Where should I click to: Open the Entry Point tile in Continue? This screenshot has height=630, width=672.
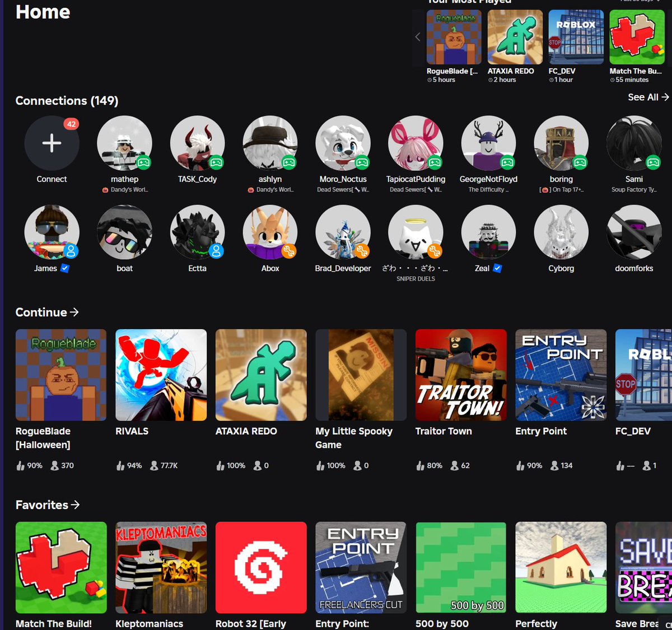coord(561,375)
